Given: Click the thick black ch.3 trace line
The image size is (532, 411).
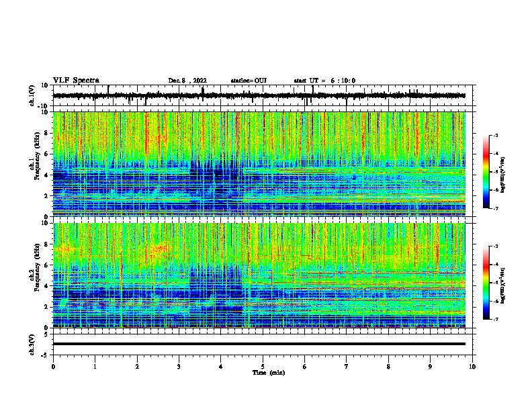Looking at the screenshot, I should pos(259,344).
